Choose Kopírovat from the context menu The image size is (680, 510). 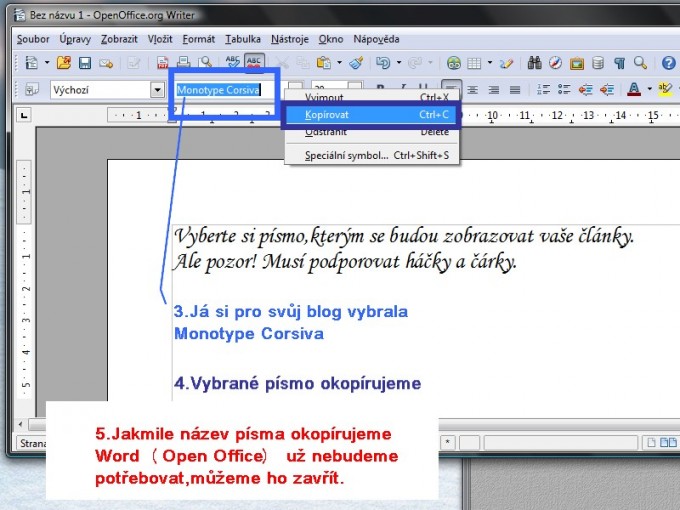[x=371, y=115]
